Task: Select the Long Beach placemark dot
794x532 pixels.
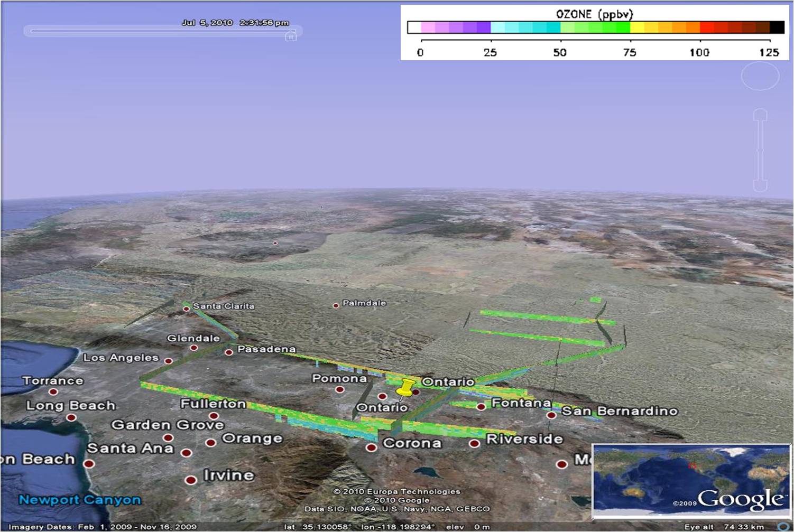Action: tap(71, 417)
